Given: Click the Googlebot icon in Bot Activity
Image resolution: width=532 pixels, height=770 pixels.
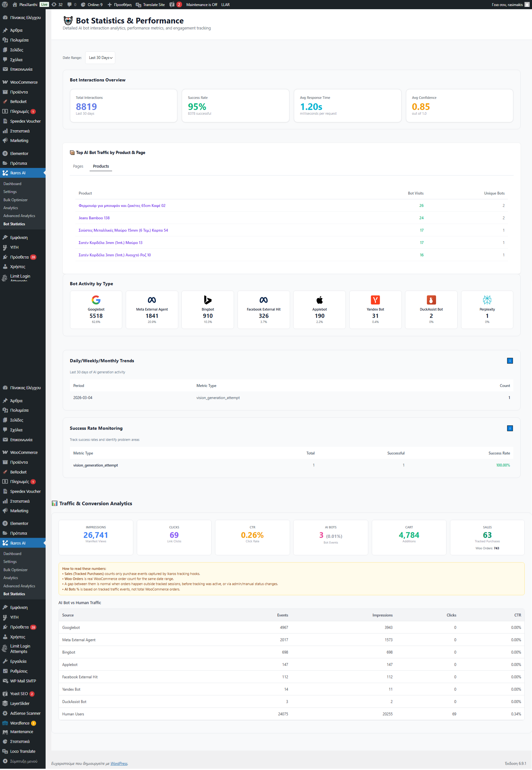Looking at the screenshot, I should pos(96,300).
